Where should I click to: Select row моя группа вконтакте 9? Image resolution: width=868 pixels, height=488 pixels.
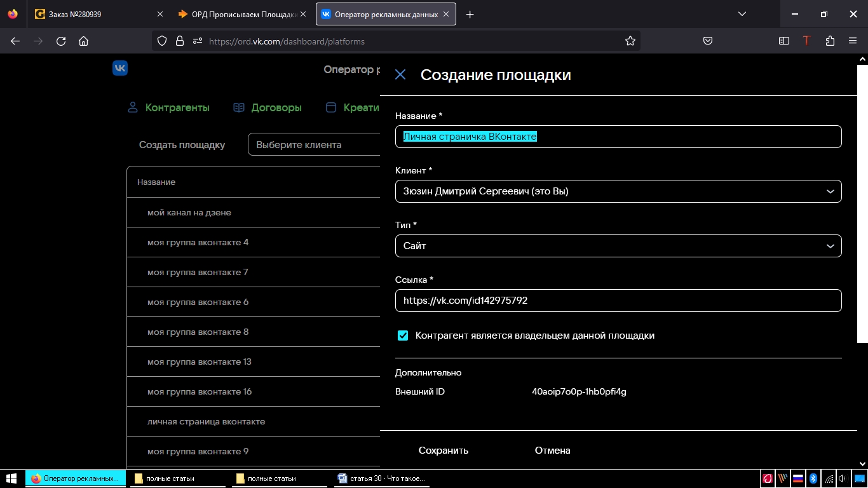tap(254, 451)
